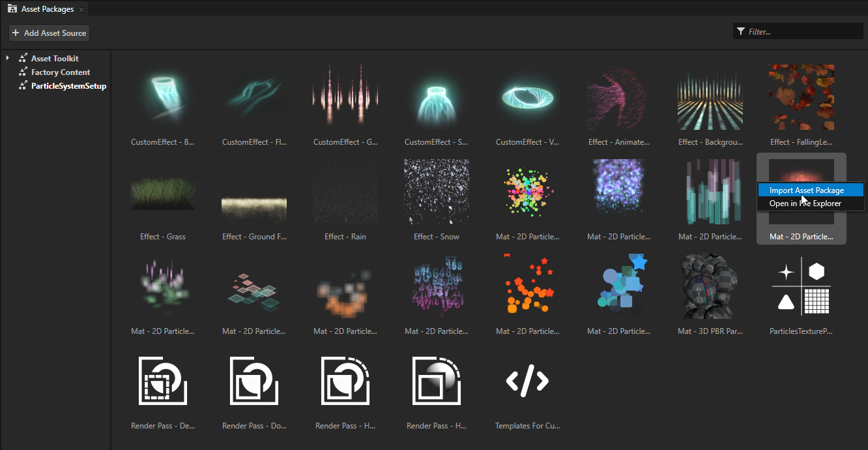The width and height of the screenshot is (868, 450).
Task: Open the Effect - Rain asset
Action: click(345, 191)
